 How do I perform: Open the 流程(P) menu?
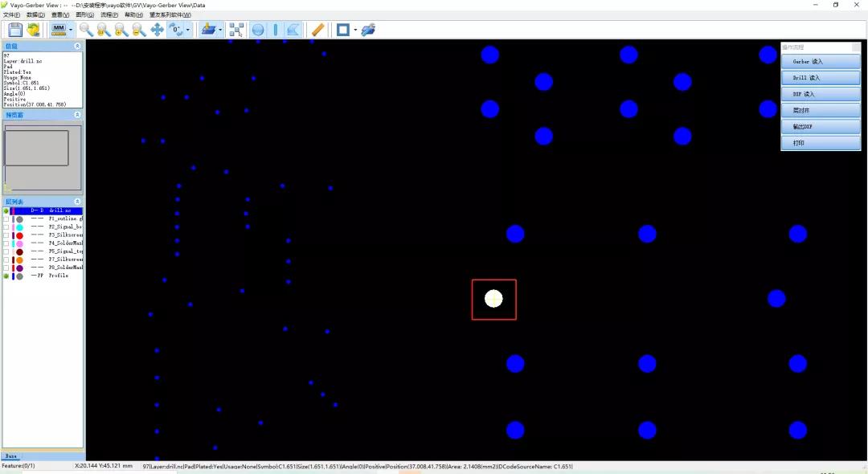click(x=109, y=15)
